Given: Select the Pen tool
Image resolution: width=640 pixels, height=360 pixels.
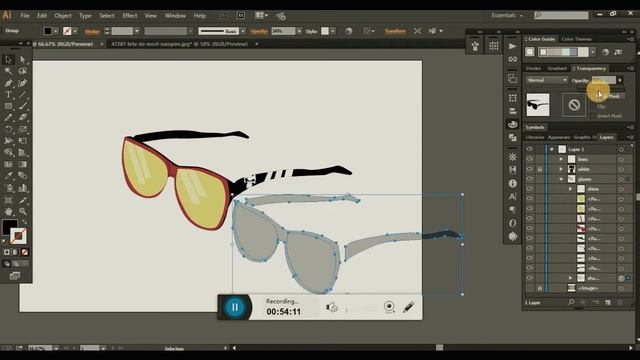Looking at the screenshot, I should (x=8, y=83).
